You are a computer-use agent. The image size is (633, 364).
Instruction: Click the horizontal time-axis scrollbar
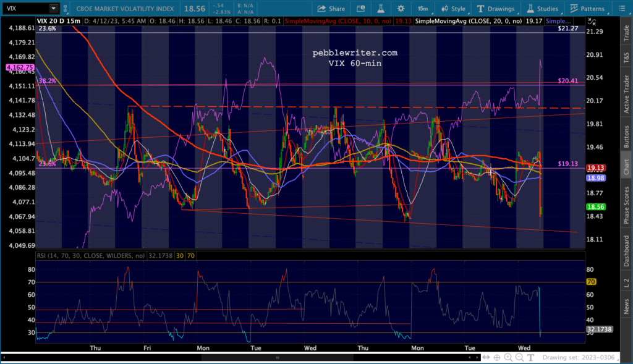coord(278,357)
